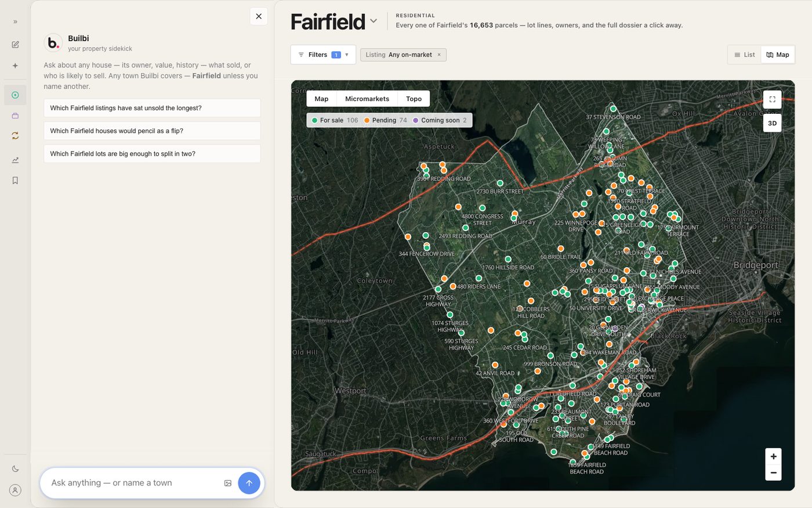
Task: Open the Filters dropdown
Action: point(323,55)
